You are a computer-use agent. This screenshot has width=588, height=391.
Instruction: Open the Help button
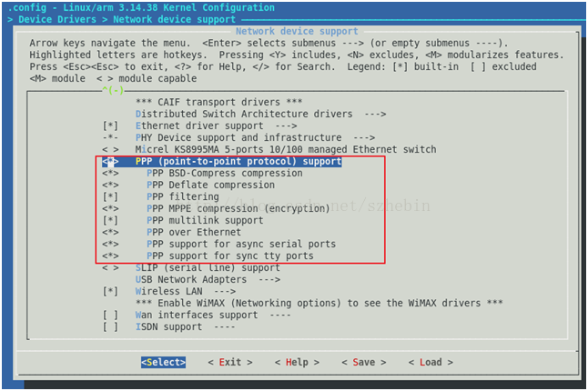[297, 362]
